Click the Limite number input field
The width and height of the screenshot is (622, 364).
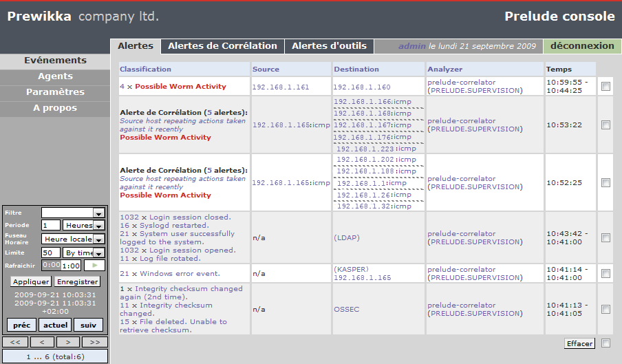[x=50, y=253]
